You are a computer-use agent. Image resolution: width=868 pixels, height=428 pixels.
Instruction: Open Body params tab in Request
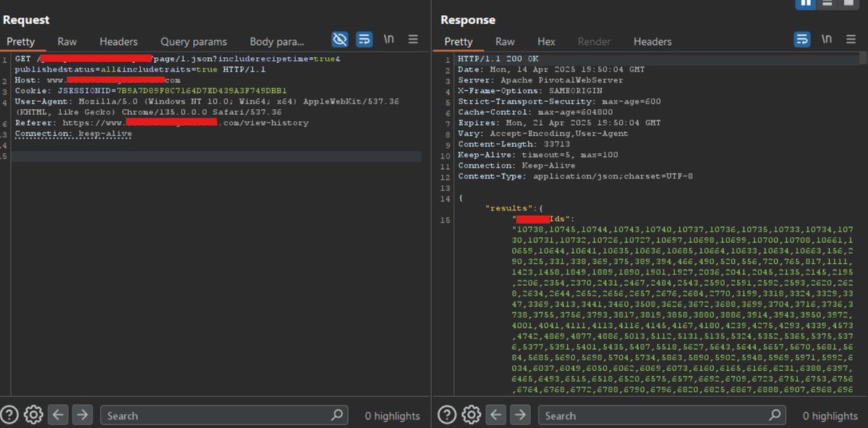[x=277, y=42]
